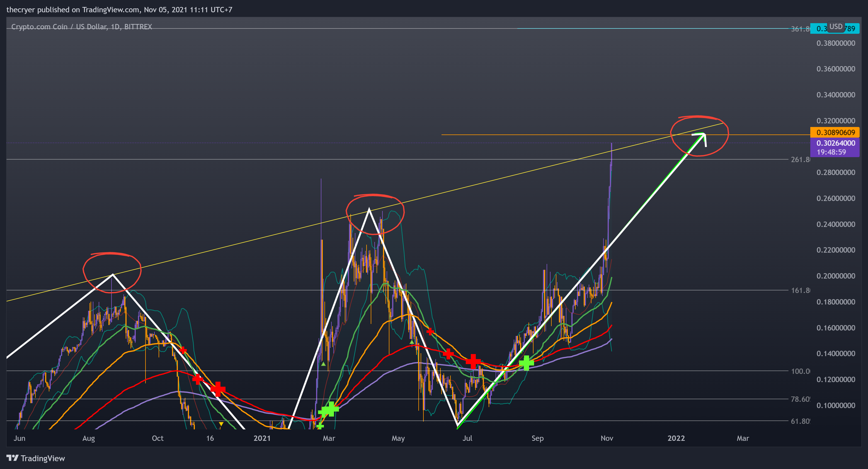This screenshot has width=868, height=469.
Task: Click the 0.34000000 price scale value
Action: pos(836,95)
